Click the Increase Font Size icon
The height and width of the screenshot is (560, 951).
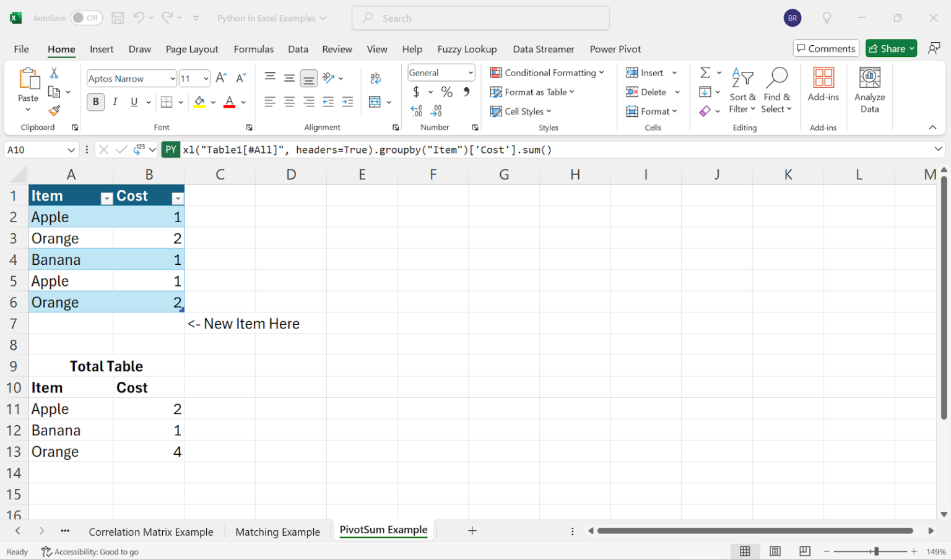[x=220, y=78]
